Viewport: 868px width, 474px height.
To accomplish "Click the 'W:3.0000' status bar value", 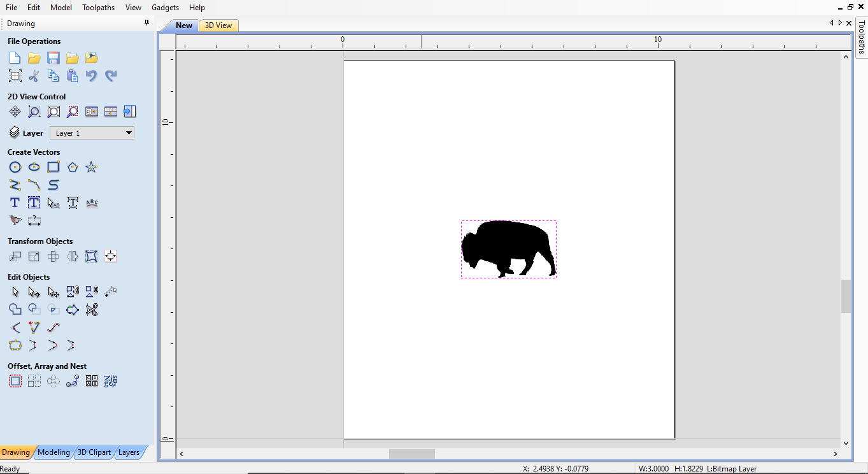I will click(x=653, y=469).
